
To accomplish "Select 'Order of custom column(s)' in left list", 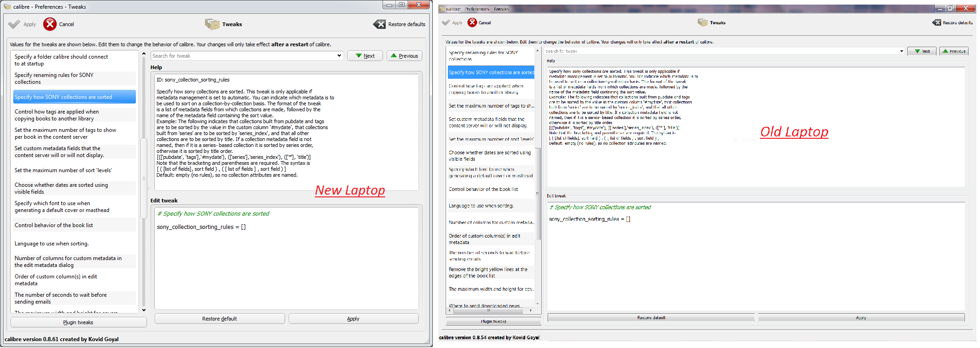I will tap(75, 280).
